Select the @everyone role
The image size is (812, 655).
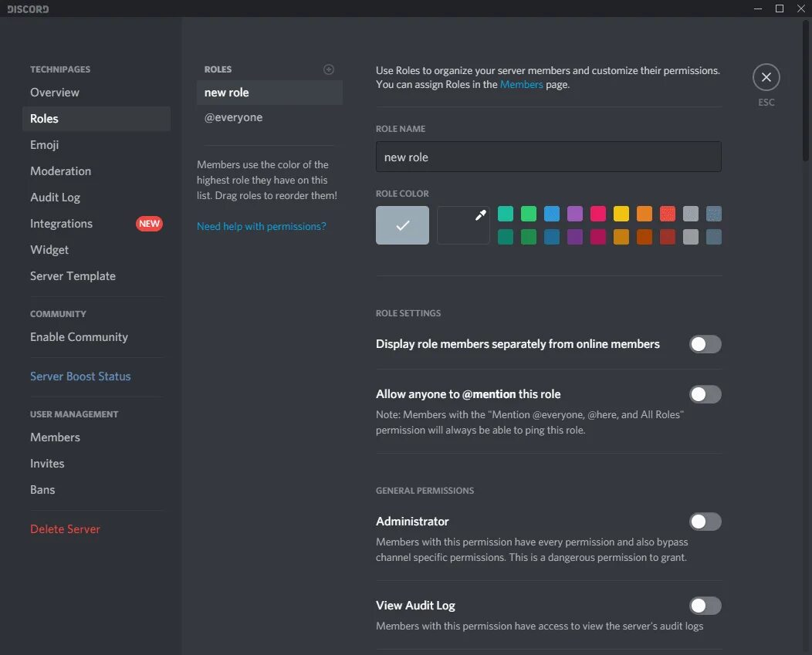[269, 117]
